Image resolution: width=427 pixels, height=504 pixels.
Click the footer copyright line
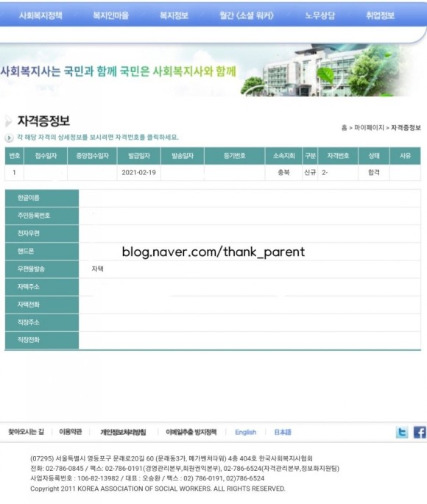pyautogui.click(x=158, y=489)
